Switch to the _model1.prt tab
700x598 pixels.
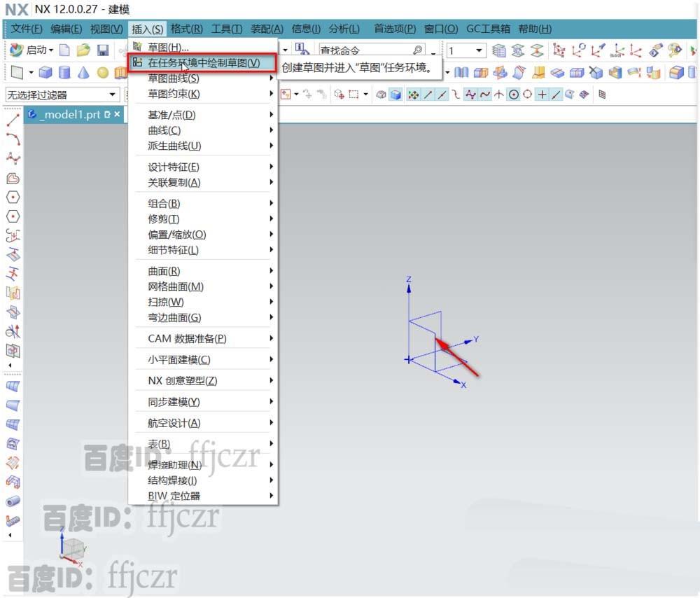coord(70,113)
